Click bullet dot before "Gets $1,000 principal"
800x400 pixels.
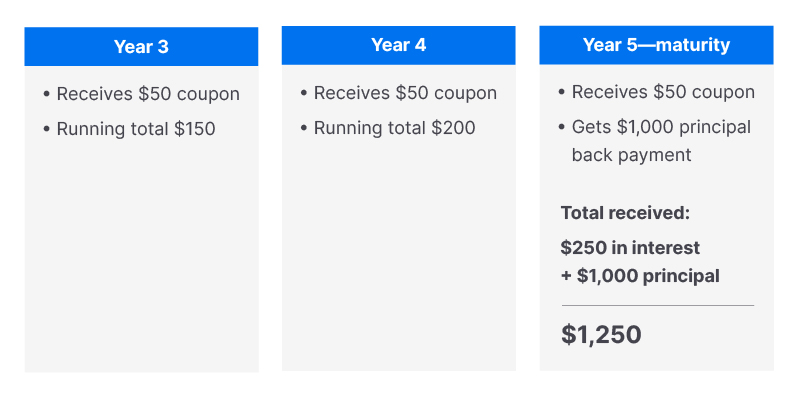click(562, 127)
